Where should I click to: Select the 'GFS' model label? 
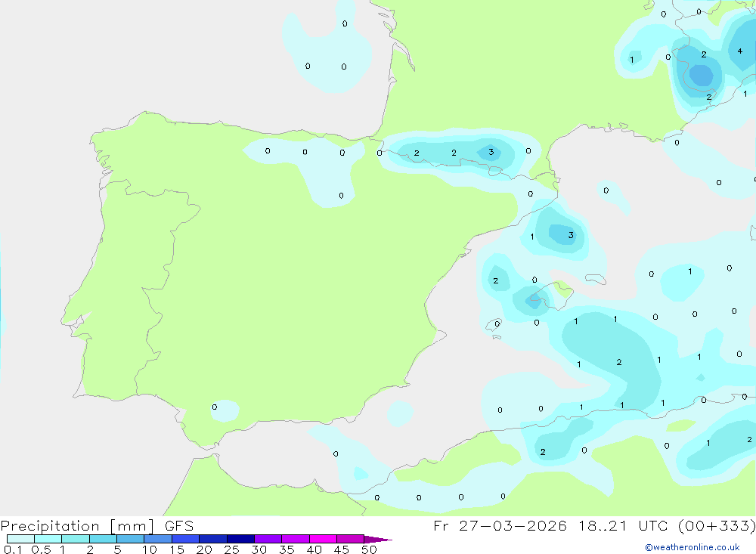(x=179, y=526)
